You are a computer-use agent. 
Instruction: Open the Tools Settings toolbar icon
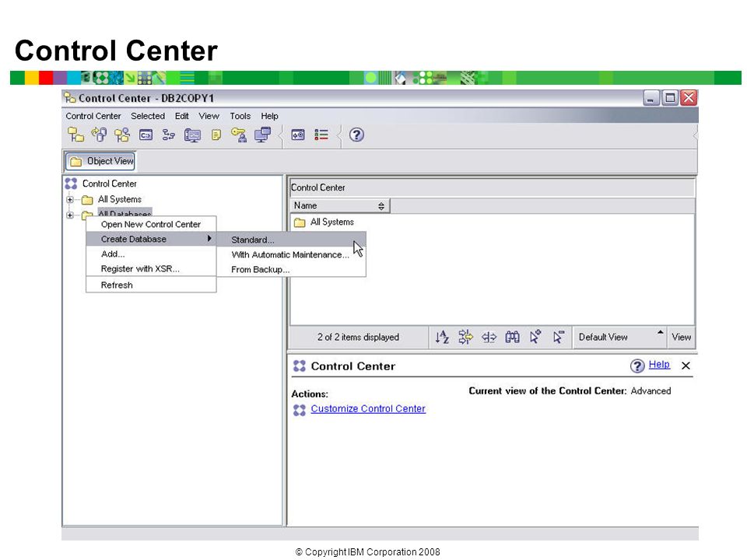(298, 135)
